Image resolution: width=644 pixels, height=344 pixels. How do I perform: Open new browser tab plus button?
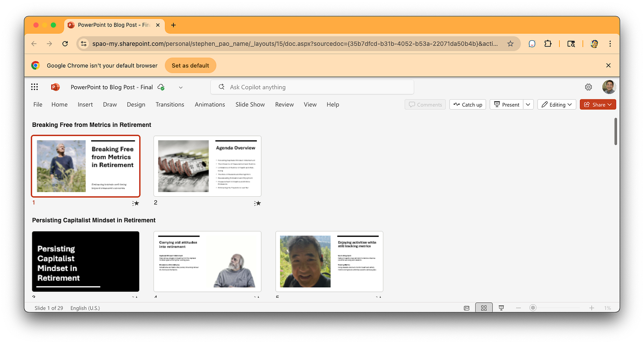(173, 25)
